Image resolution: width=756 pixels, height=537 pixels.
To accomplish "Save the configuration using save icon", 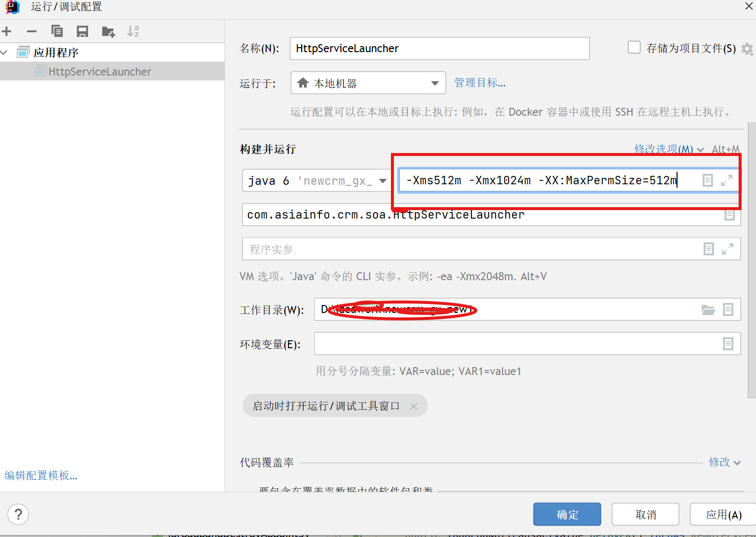I will (82, 31).
